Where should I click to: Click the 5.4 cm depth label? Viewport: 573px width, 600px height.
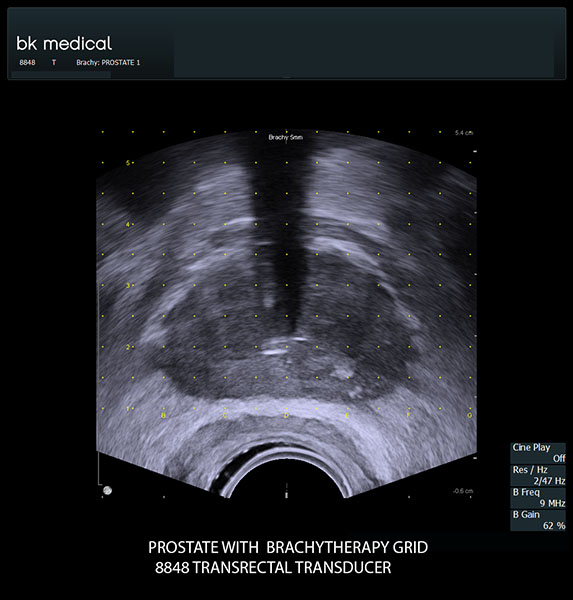(x=464, y=133)
